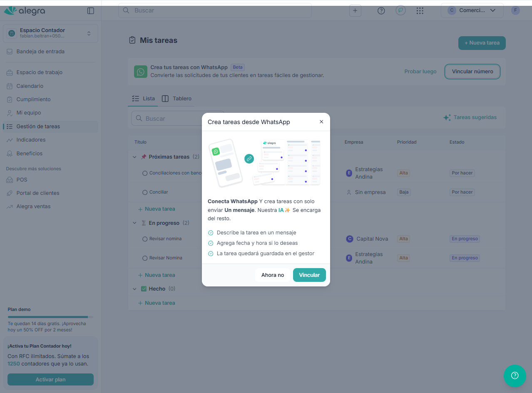Screen dimensions: 532x393
Task: Check the Revisar Nomina task circle
Action: (x=145, y=258)
